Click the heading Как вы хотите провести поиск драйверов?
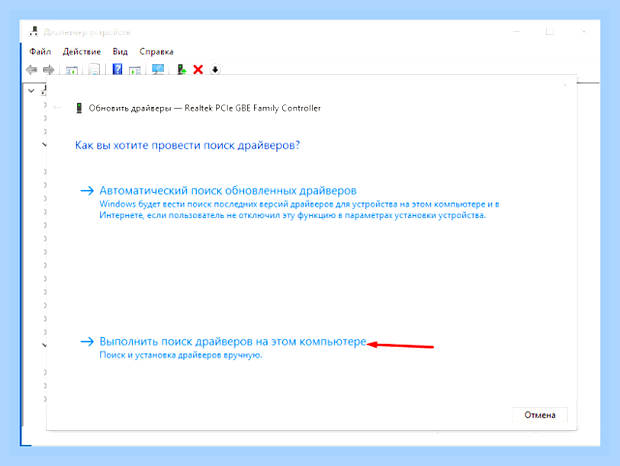The width and height of the screenshot is (620, 466). pyautogui.click(x=187, y=145)
